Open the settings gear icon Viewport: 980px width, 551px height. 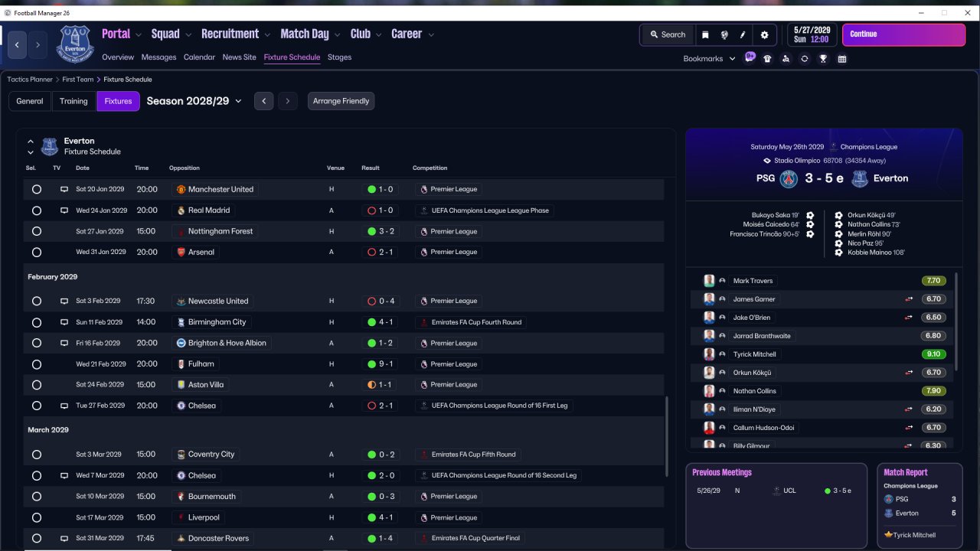[x=764, y=34]
